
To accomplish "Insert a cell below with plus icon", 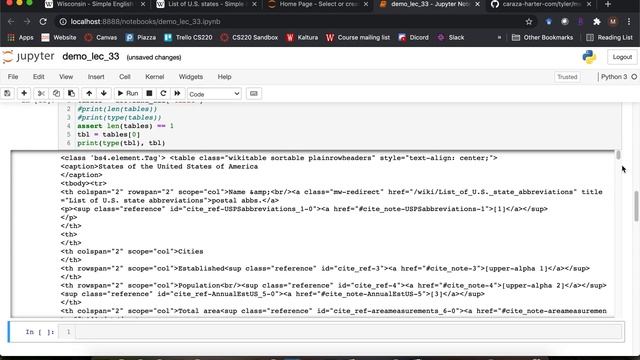I will 24,93.
